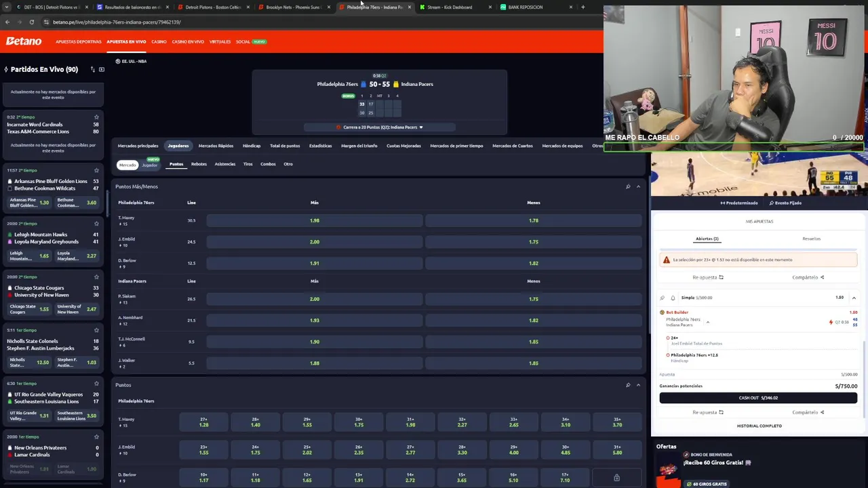Screen dimensions: 868x488
Task: Go back in the browser
Action: 7,22
